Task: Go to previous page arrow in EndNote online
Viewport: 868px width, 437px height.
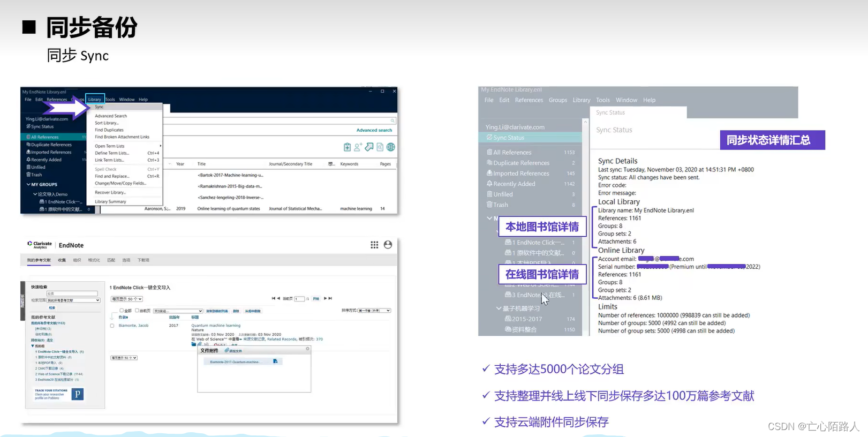Action: tap(278, 298)
